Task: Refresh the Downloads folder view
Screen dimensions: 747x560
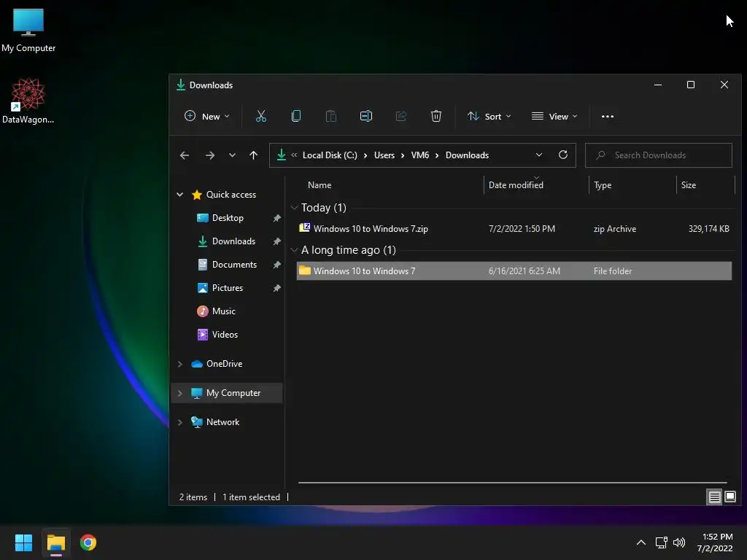Action: (x=562, y=155)
